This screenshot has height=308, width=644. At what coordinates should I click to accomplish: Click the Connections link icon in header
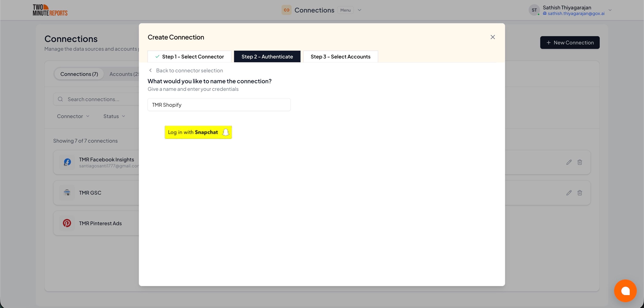click(286, 10)
